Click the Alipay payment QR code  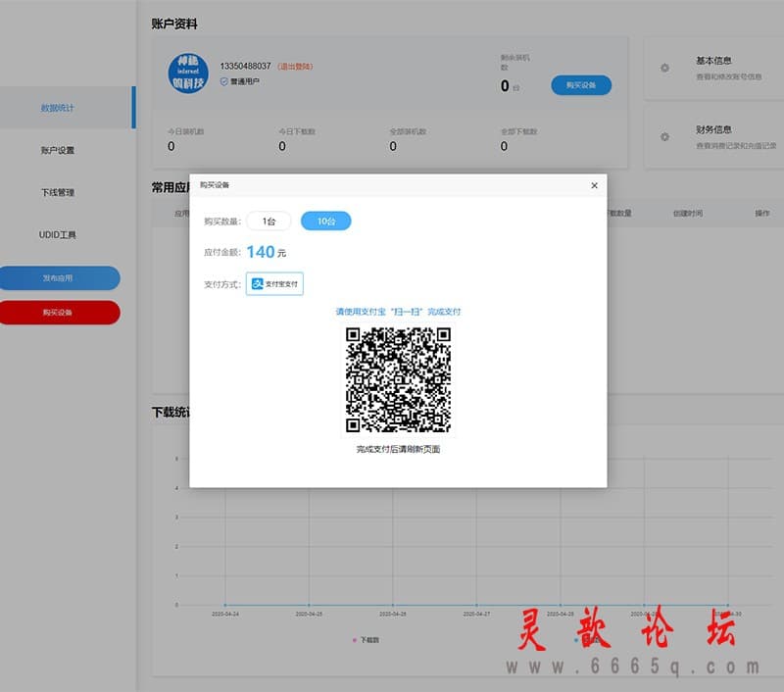click(x=398, y=380)
